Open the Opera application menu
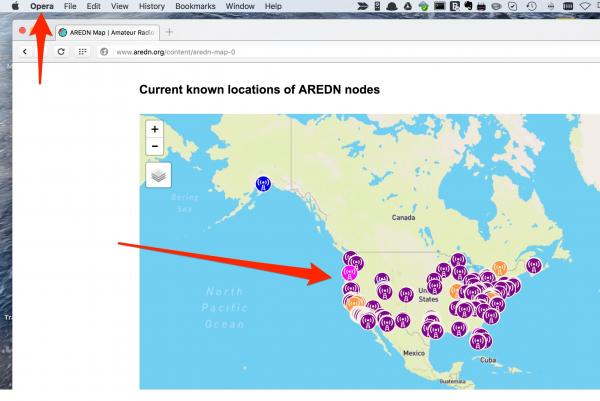 [x=42, y=6]
